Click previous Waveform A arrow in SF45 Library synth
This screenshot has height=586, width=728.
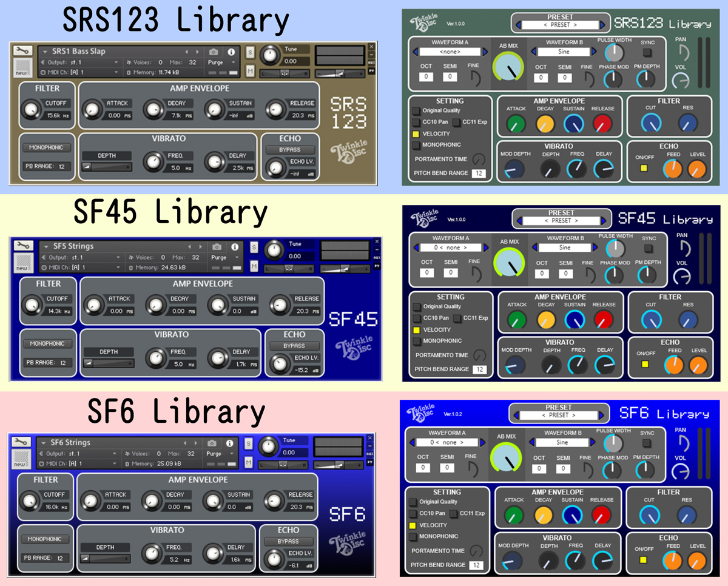click(416, 248)
